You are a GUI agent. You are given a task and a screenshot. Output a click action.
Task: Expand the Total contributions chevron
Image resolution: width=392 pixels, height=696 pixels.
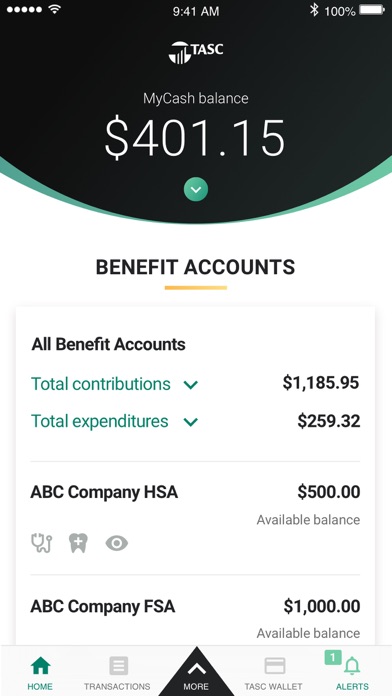(x=191, y=385)
